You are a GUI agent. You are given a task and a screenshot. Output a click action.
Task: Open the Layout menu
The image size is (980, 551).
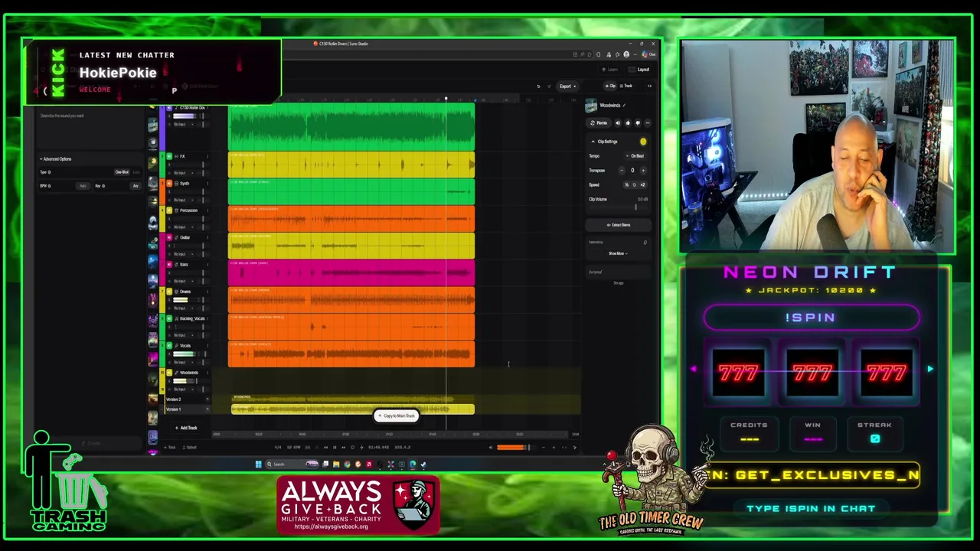[639, 70]
